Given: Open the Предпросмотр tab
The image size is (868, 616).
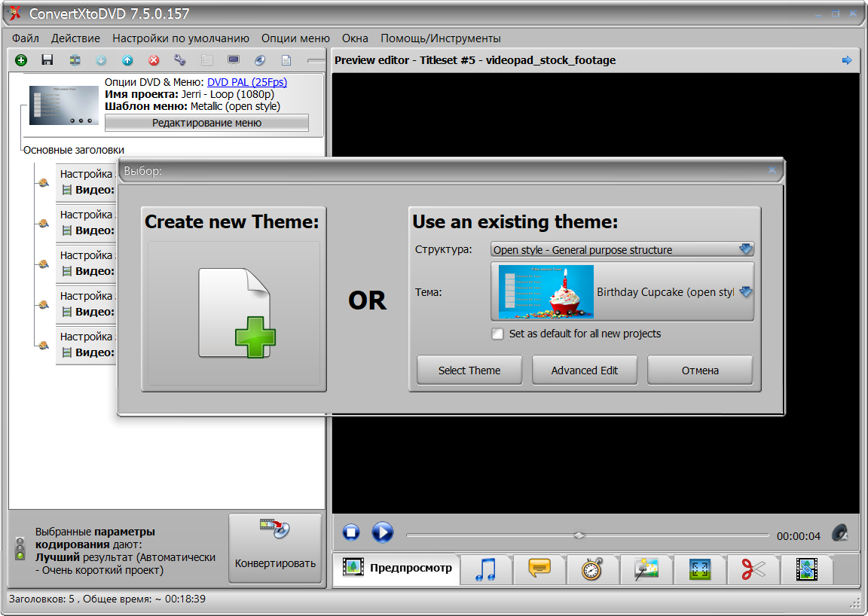Looking at the screenshot, I should click(397, 569).
